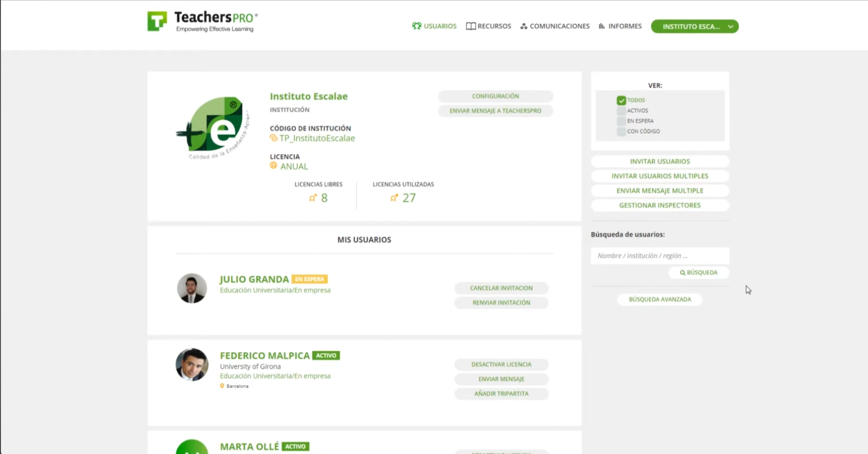This screenshot has height=454, width=868.
Task: Click the Barcelona location pin icon
Action: pyautogui.click(x=222, y=386)
